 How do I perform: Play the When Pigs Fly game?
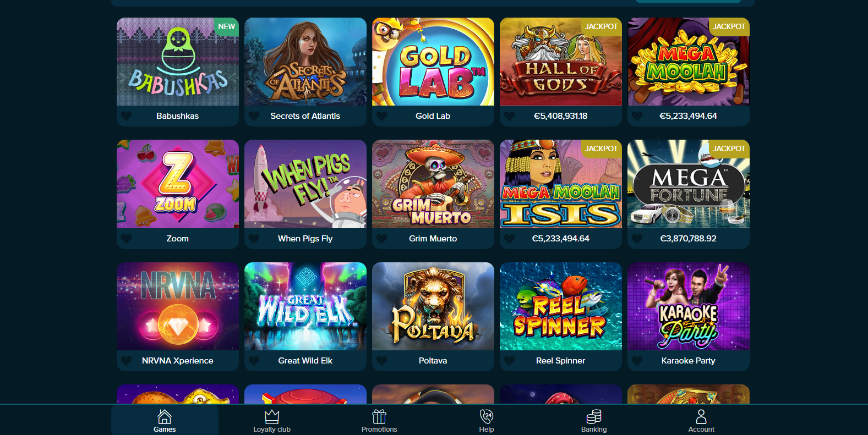(x=305, y=184)
